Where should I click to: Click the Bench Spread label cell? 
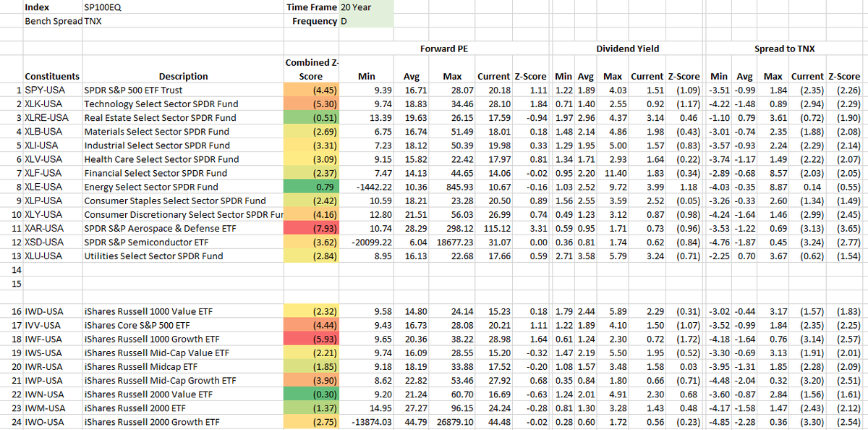coord(53,21)
